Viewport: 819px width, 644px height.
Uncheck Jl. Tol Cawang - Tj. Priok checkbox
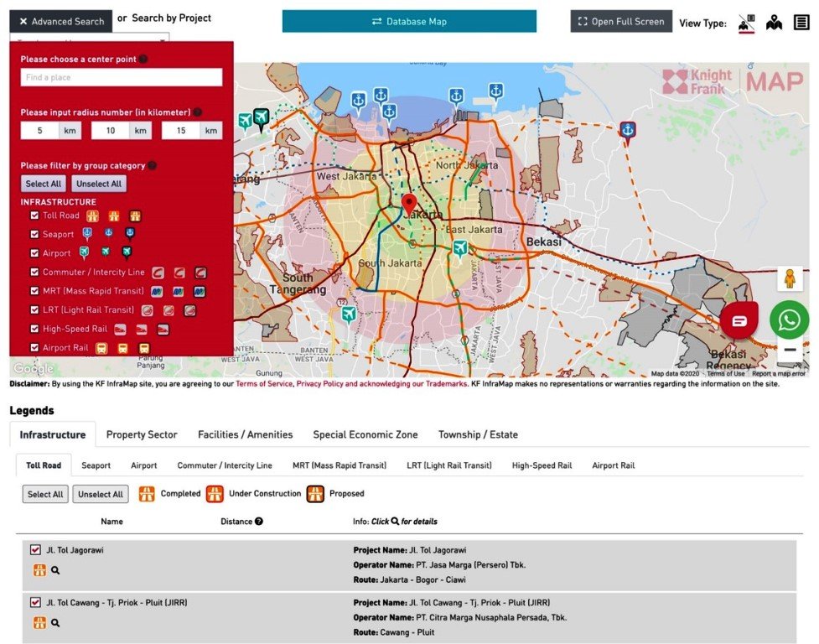[35, 602]
